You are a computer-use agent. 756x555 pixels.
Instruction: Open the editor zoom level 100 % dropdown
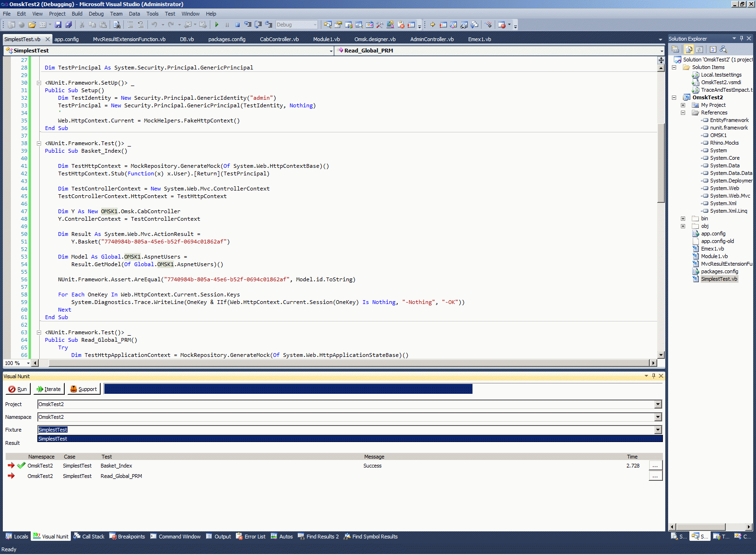point(28,363)
